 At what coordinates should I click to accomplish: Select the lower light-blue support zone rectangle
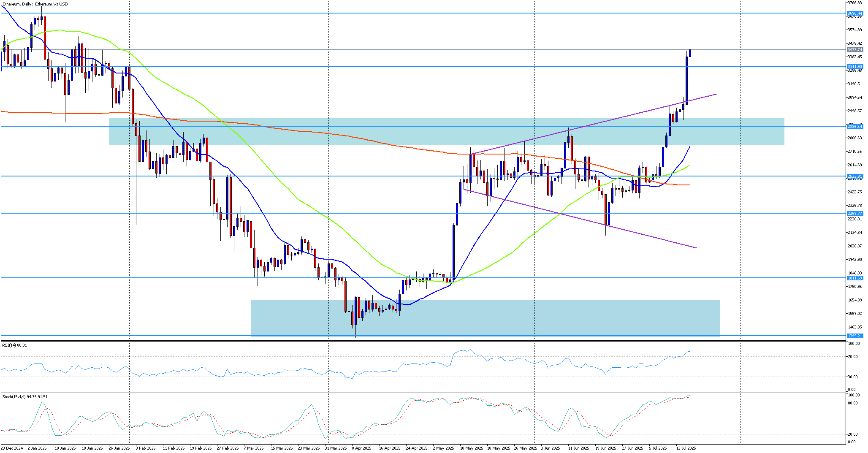(485, 318)
